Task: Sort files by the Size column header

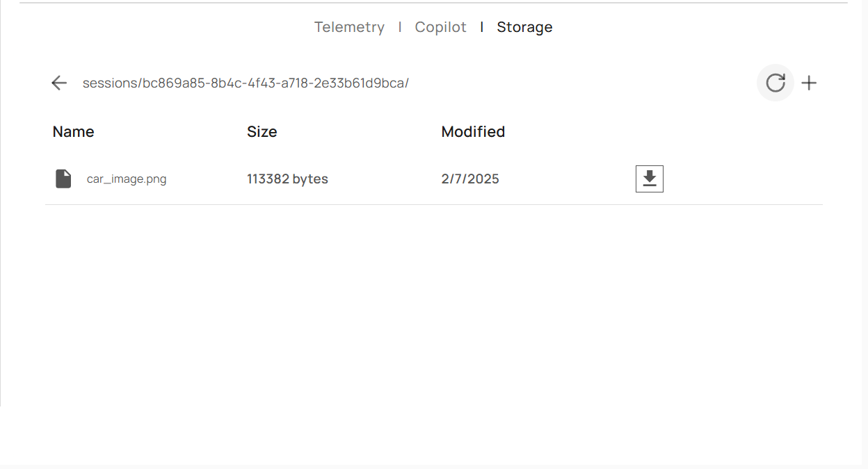Action: tap(262, 131)
